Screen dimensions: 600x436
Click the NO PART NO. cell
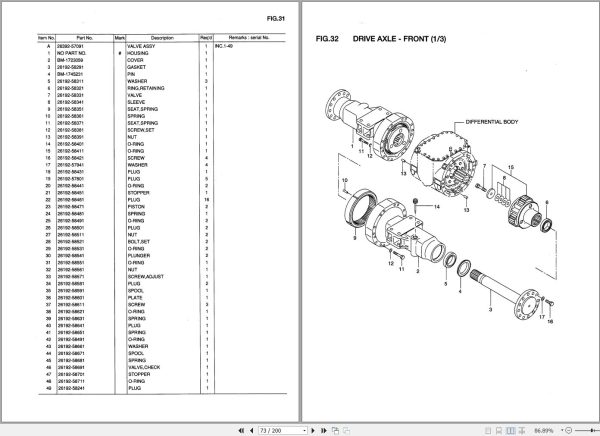click(72, 53)
